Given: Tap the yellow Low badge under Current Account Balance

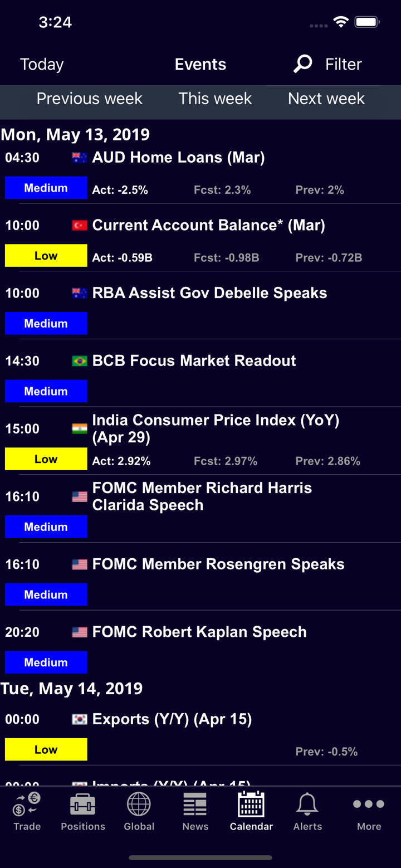Looking at the screenshot, I should click(46, 256).
